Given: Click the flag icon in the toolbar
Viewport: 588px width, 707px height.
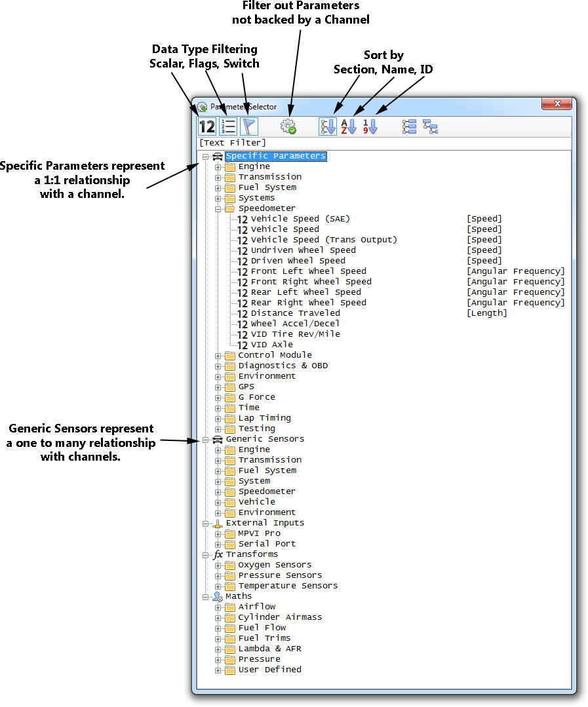Looking at the screenshot, I should [250, 126].
